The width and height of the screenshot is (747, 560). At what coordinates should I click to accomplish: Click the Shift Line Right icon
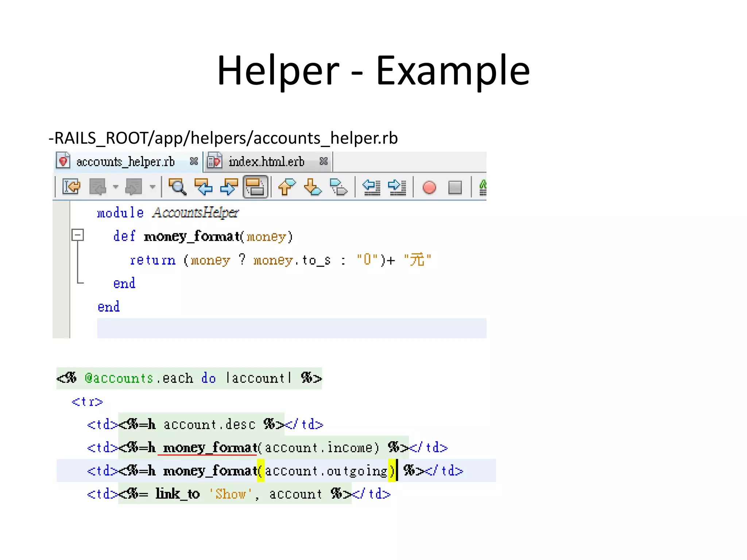397,187
